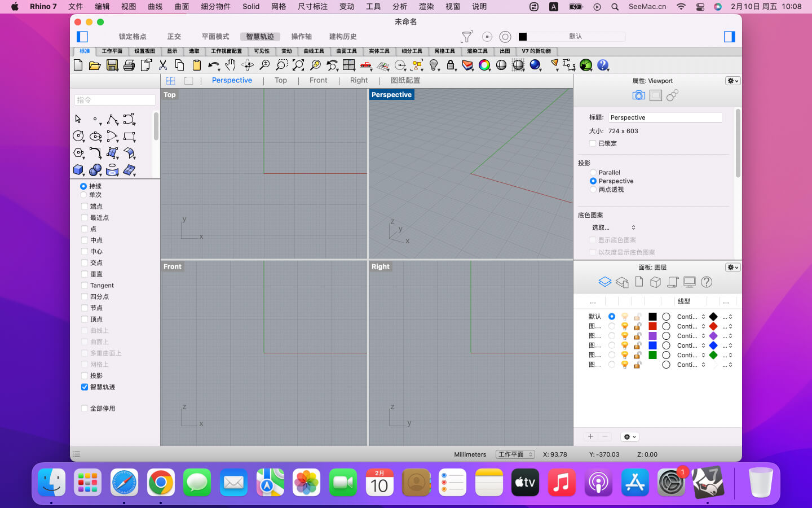Open the Help question mark in layers panel

point(707,282)
